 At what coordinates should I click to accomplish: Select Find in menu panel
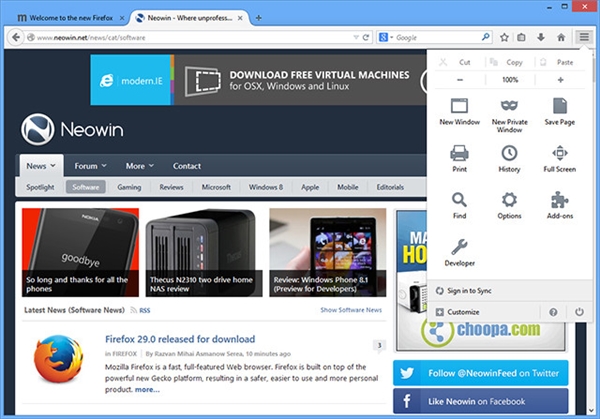click(459, 205)
